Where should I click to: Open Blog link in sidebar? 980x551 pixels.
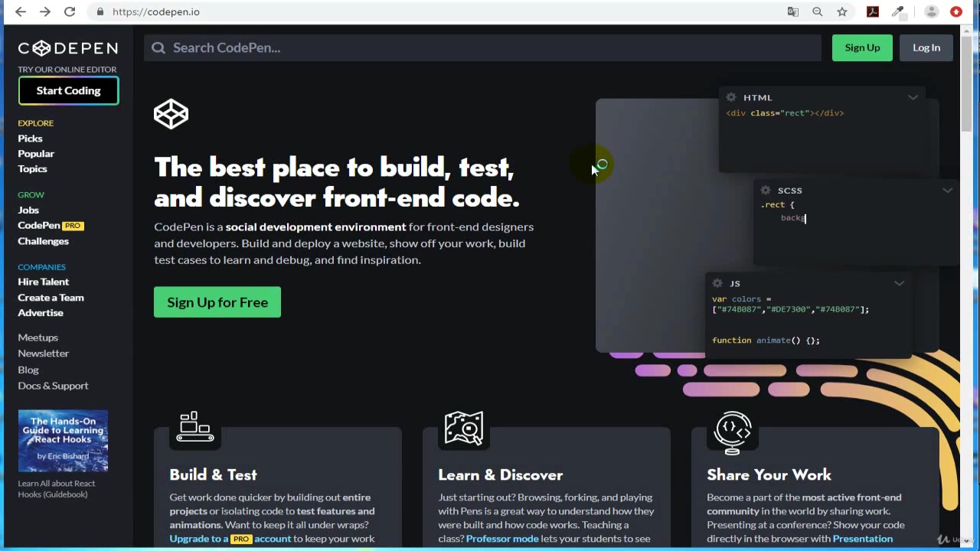28,370
